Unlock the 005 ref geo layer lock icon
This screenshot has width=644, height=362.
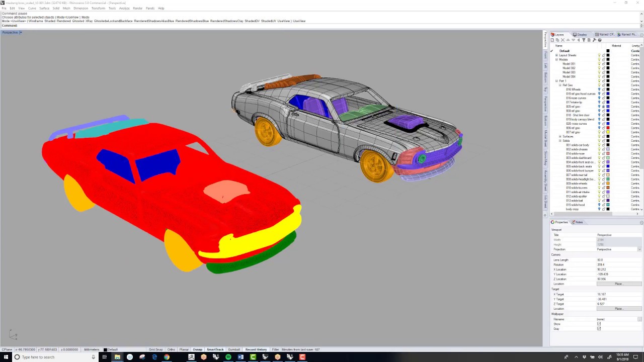pos(604,107)
